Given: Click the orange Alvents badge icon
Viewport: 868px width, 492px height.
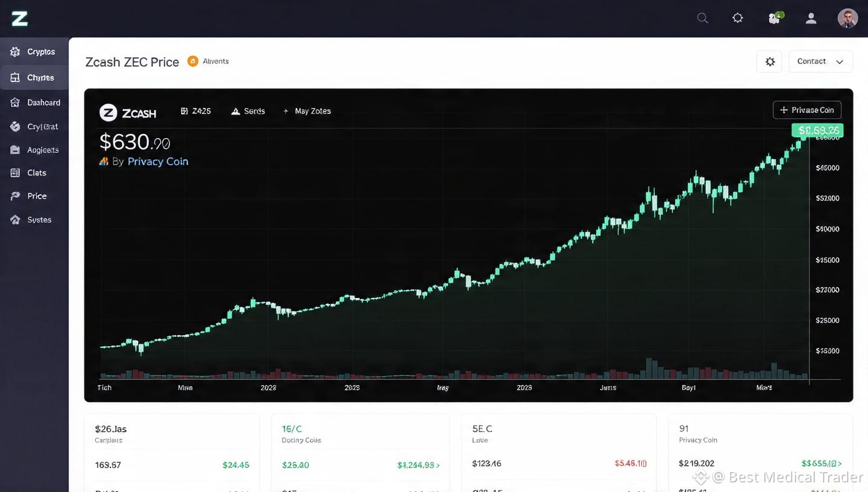Looking at the screenshot, I should coord(193,61).
